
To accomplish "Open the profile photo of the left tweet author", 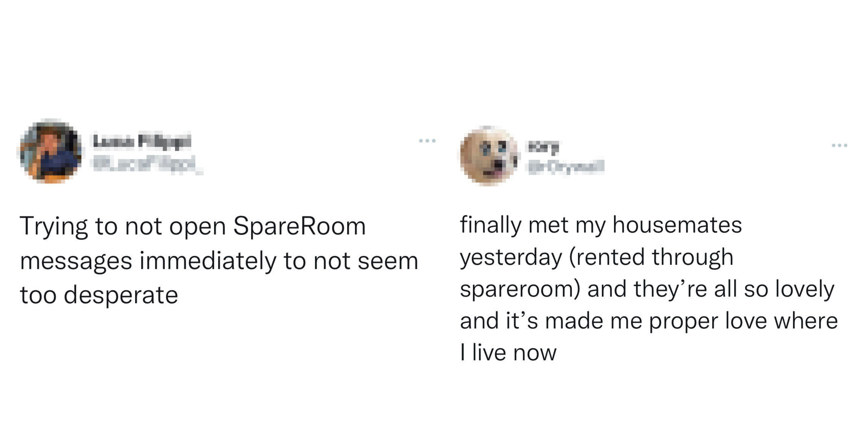I will [51, 151].
